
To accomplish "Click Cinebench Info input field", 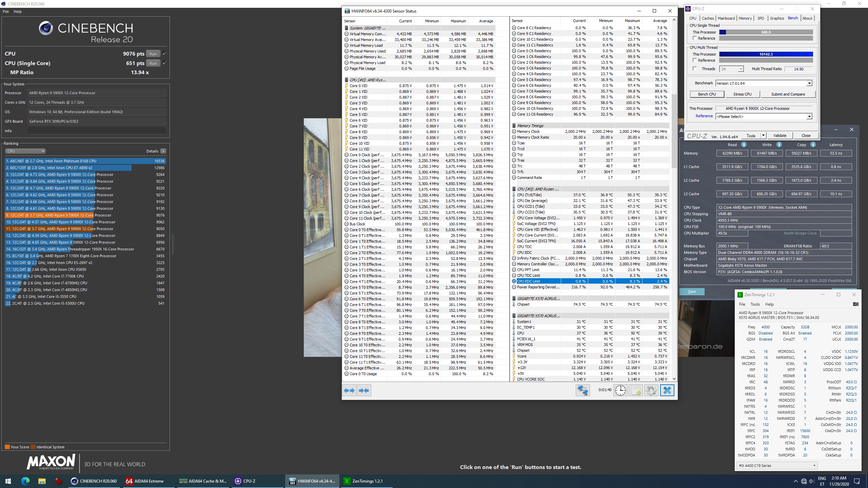I will point(97,131).
